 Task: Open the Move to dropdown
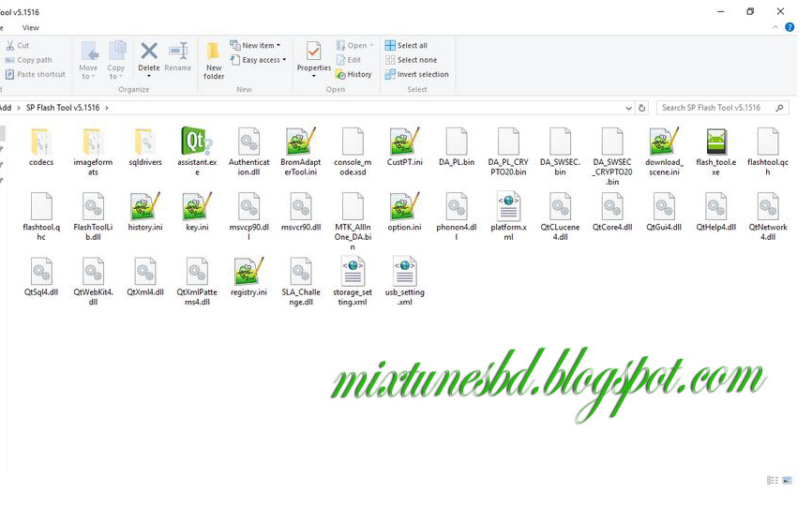coord(88,61)
